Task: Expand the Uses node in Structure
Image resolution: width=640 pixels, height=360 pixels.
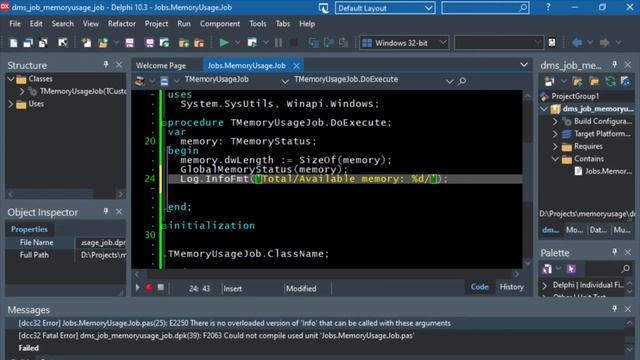Action: [x=11, y=104]
